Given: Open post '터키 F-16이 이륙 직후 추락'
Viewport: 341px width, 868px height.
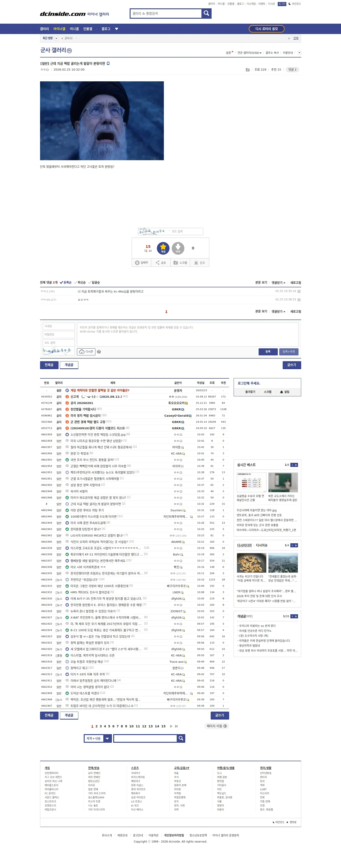Looking at the screenshot, I should [x=88, y=674].
